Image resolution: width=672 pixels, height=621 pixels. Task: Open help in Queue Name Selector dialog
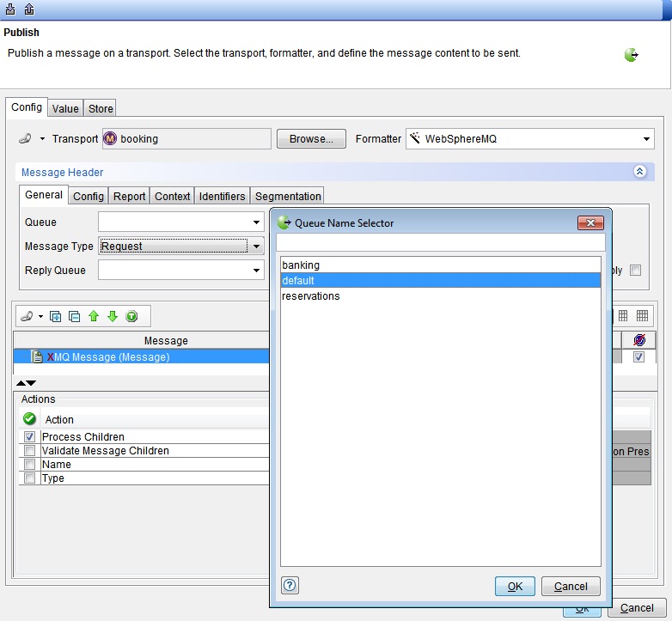[290, 586]
